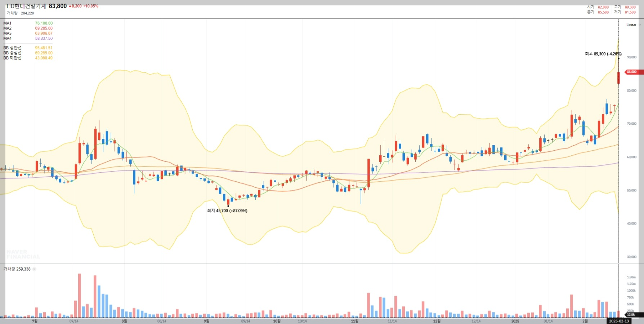This screenshot has height=324, width=644.
Task: Click the 40,000 price axis label
Action: tap(632, 223)
